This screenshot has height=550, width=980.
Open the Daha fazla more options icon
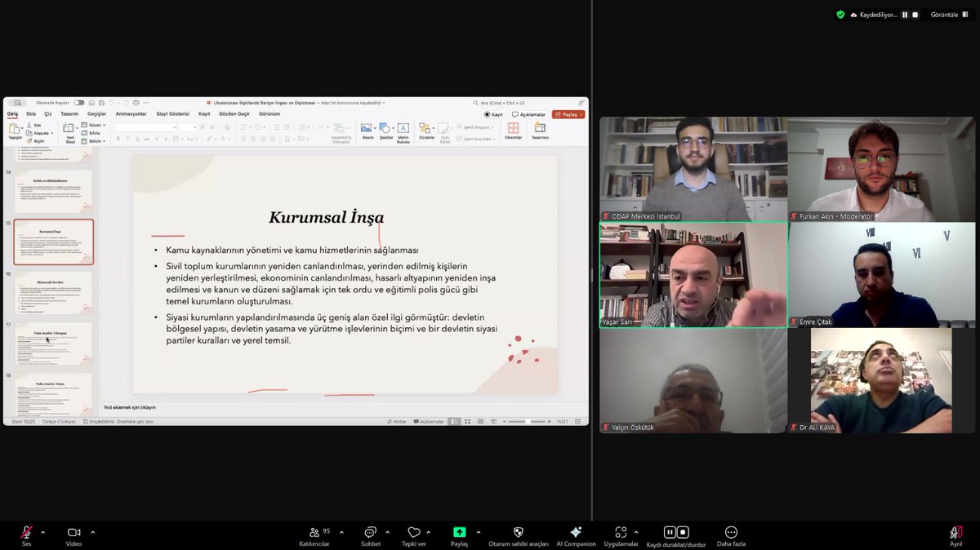[731, 532]
